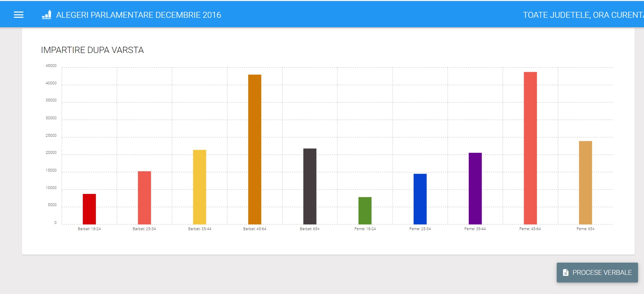The image size is (644, 294).
Task: Select the blue Femei 25-34 bar
Action: pos(420,199)
